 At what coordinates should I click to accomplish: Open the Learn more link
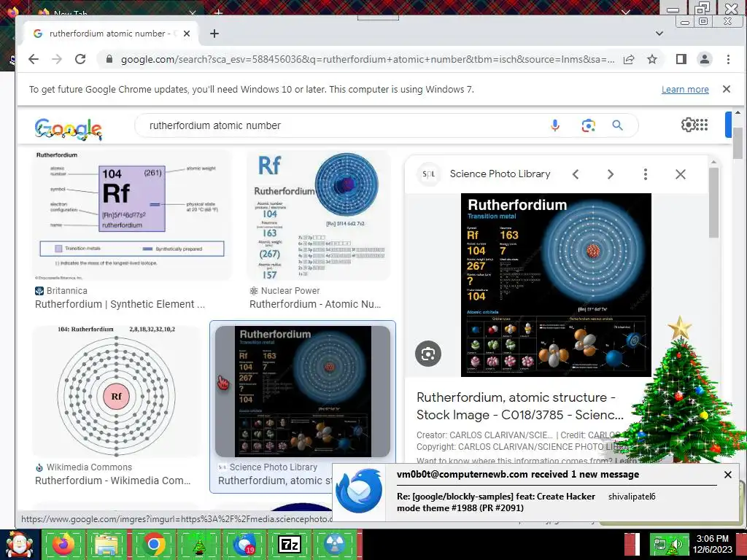click(x=685, y=90)
